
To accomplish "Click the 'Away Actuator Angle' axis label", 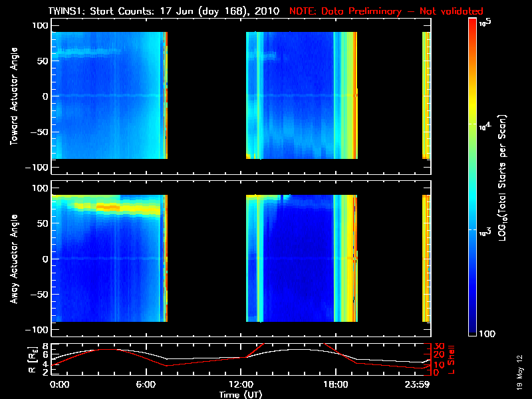I will click(x=13, y=259).
